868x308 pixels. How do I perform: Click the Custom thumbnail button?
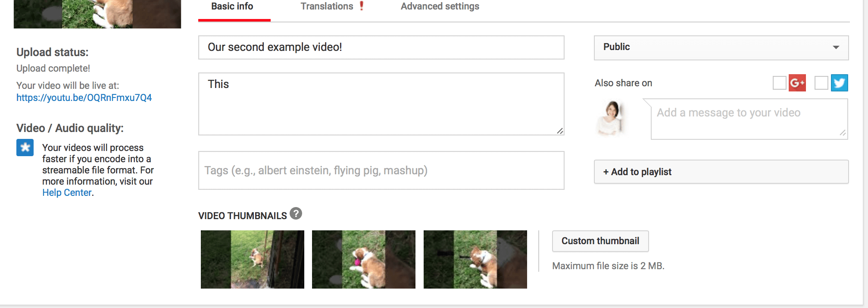pos(600,241)
